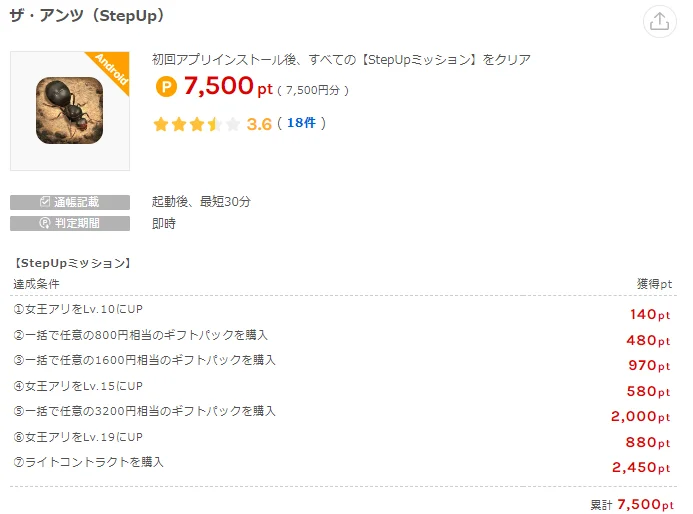This screenshot has height=514, width=693.
Task: Select mission ② 800円 gift pack purchase
Action: tap(140, 335)
